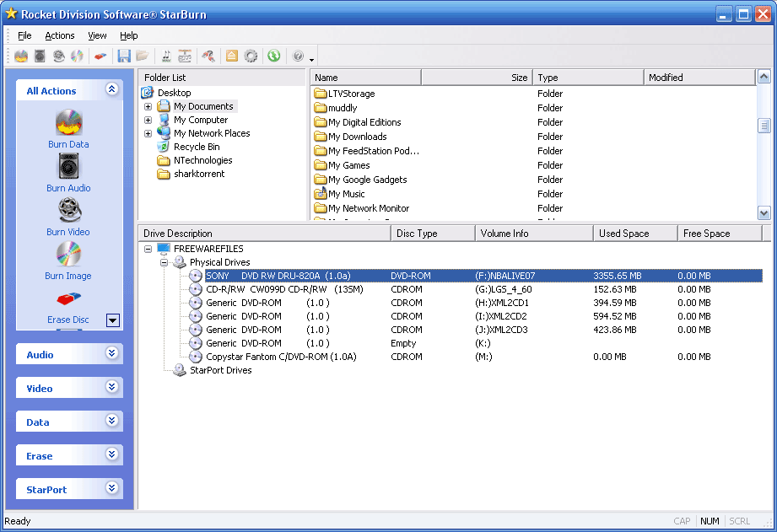The image size is (777, 532).
Task: Select the muddly folder
Action: tap(343, 108)
